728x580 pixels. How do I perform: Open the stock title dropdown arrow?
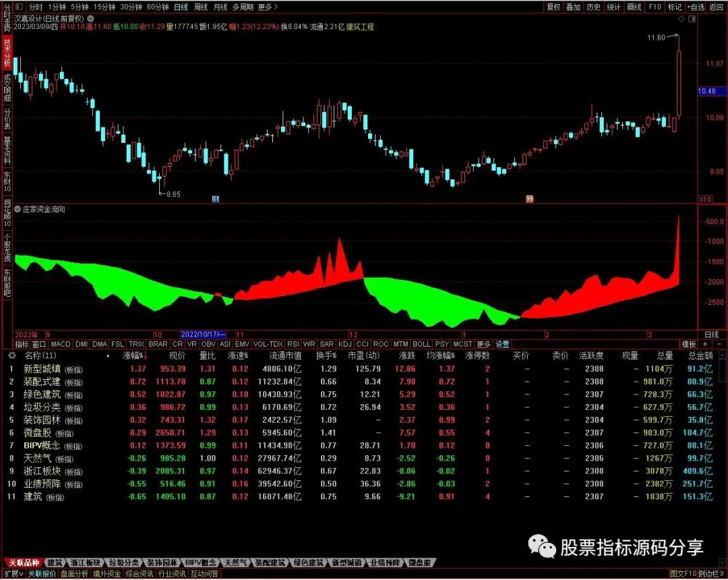[x=91, y=19]
